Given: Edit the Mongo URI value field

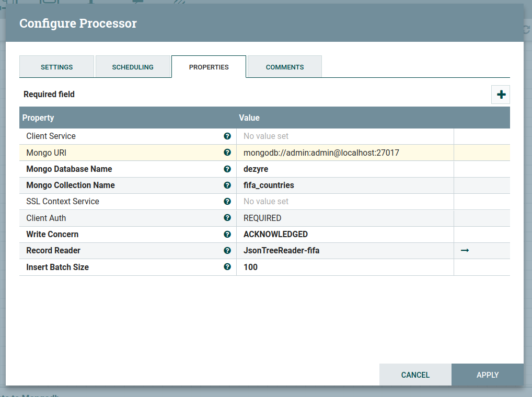Looking at the screenshot, I should point(345,153).
